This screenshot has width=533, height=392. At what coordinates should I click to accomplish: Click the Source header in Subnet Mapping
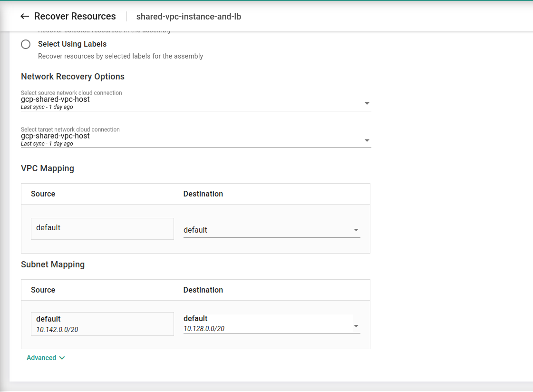point(43,290)
